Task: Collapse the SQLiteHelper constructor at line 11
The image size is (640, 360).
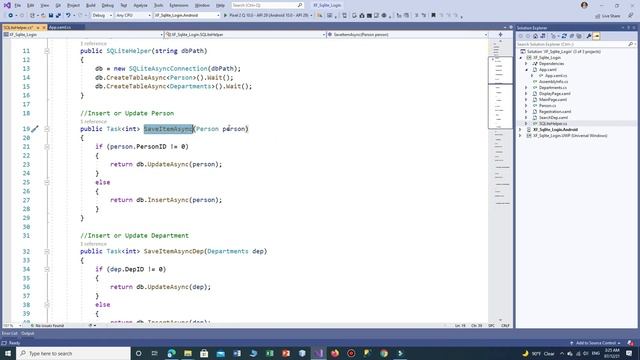Action: click(x=47, y=51)
